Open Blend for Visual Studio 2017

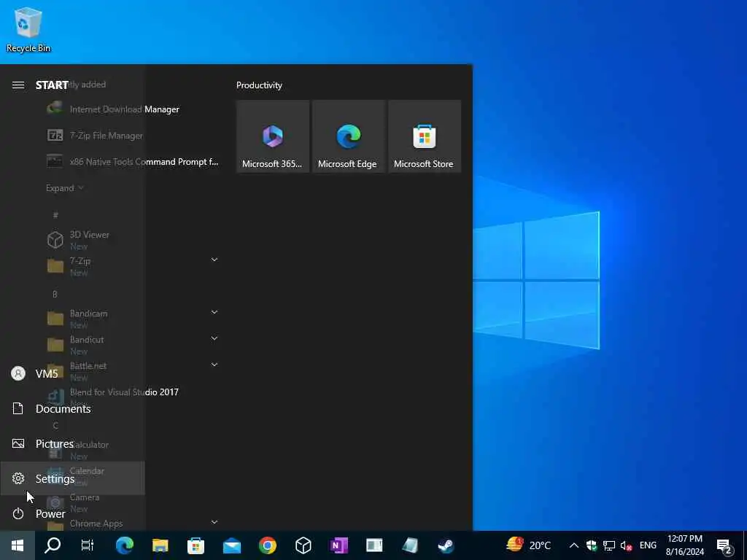click(x=134, y=396)
